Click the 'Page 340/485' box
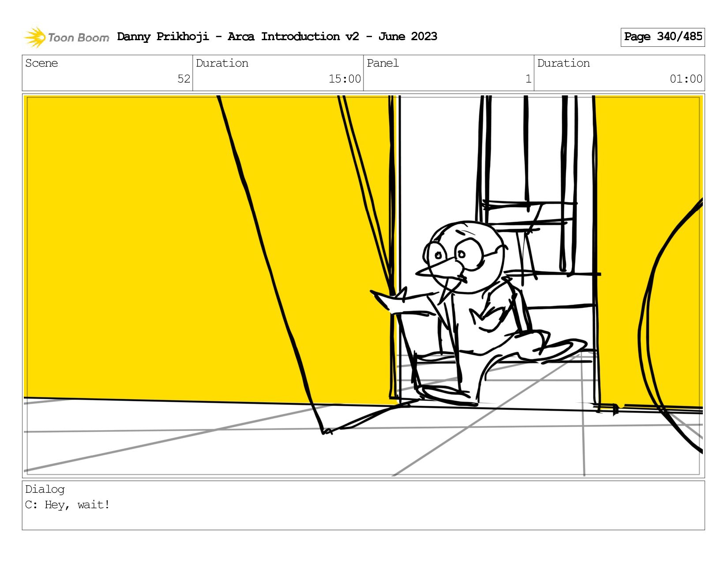The image size is (728, 563). [663, 37]
